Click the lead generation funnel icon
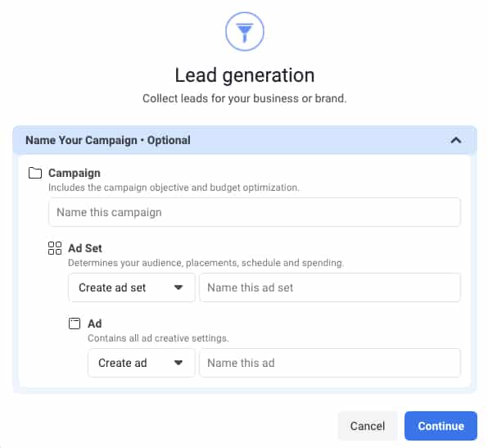The width and height of the screenshot is (488, 448). tap(245, 31)
